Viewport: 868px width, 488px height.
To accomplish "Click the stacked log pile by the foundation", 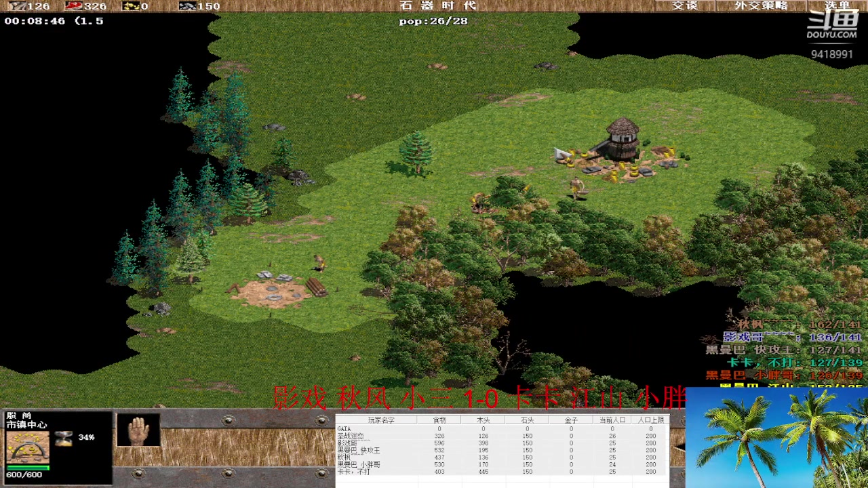I will [316, 287].
